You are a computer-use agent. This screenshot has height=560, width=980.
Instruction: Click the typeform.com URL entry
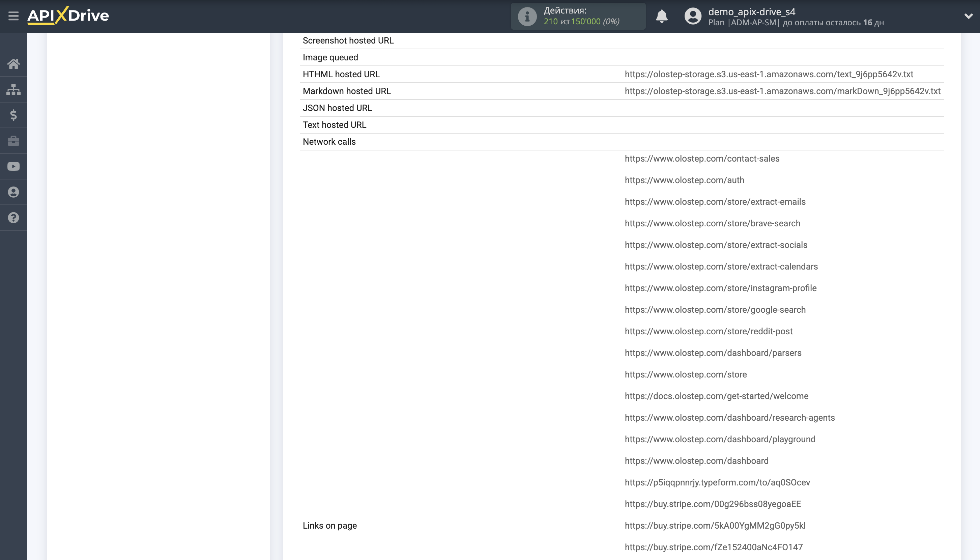coord(717,482)
